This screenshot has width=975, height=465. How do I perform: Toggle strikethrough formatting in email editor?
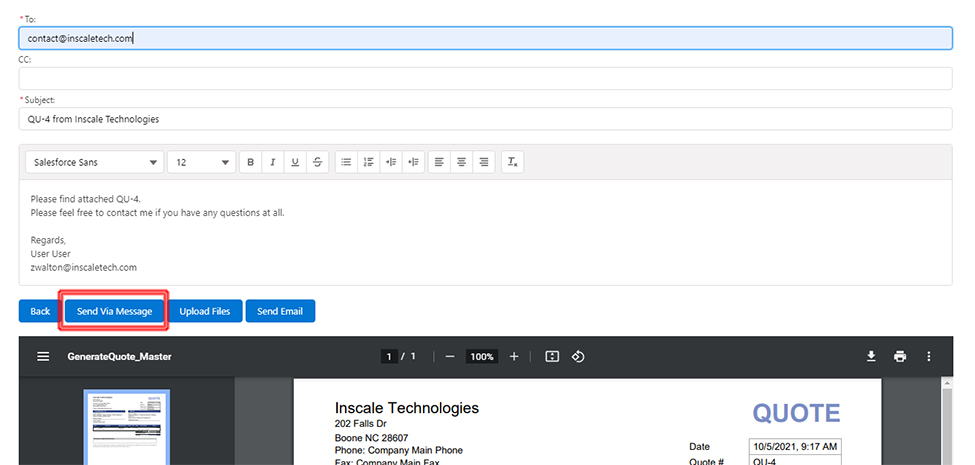[318, 162]
